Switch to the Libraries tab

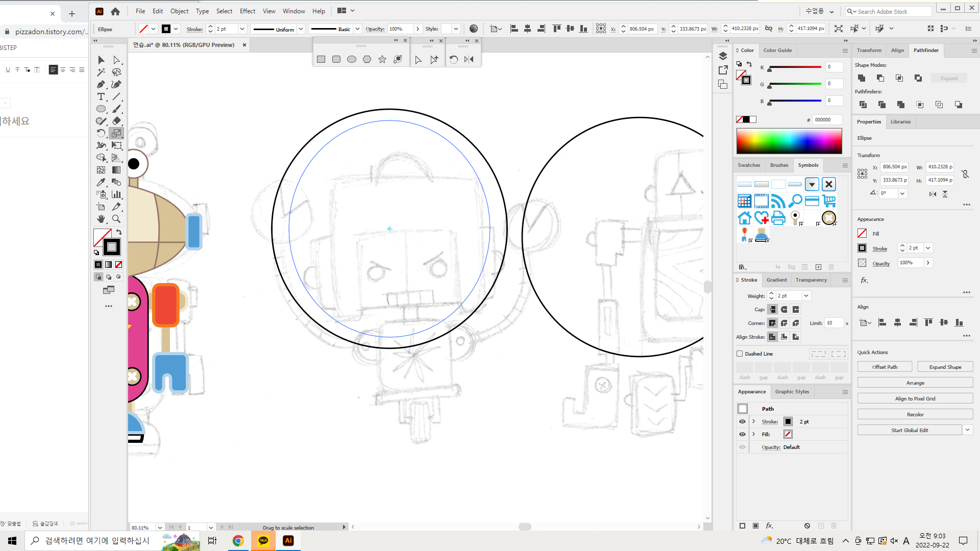tap(900, 122)
